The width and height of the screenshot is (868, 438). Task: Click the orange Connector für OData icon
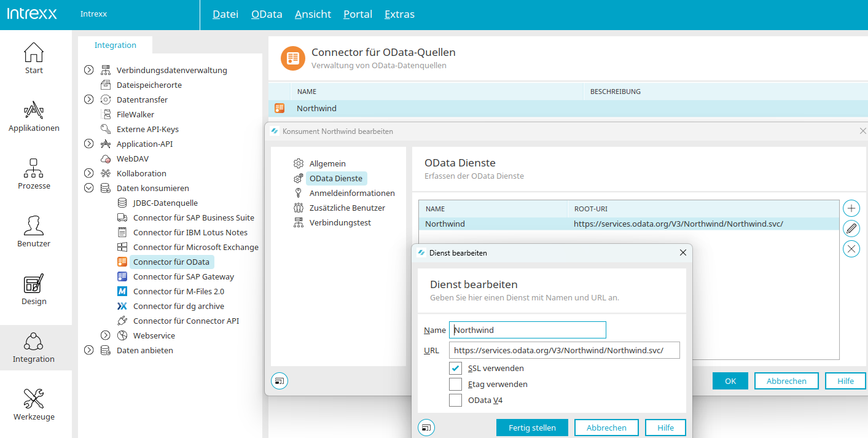click(x=122, y=262)
